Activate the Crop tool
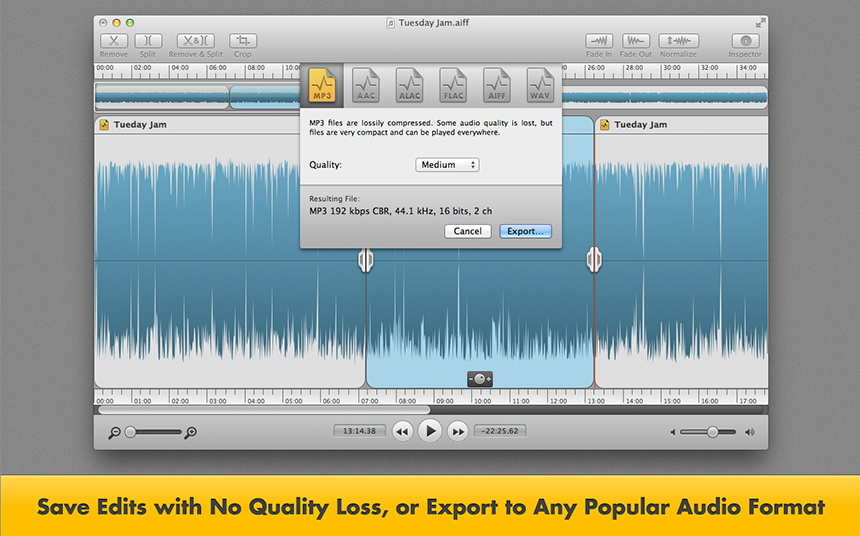Image resolution: width=860 pixels, height=536 pixels. [x=243, y=41]
